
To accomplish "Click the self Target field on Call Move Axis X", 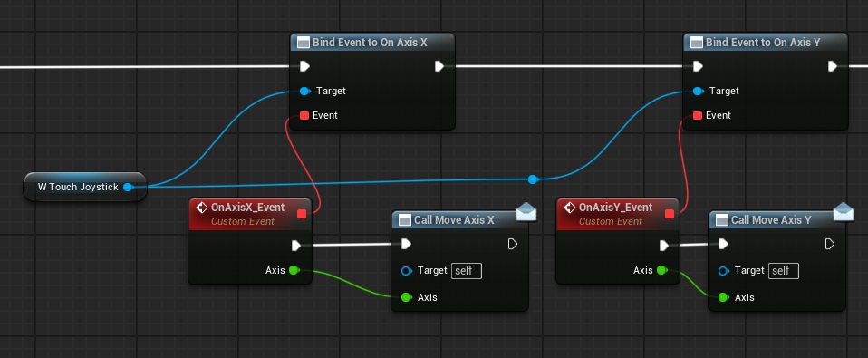I will coord(467,271).
